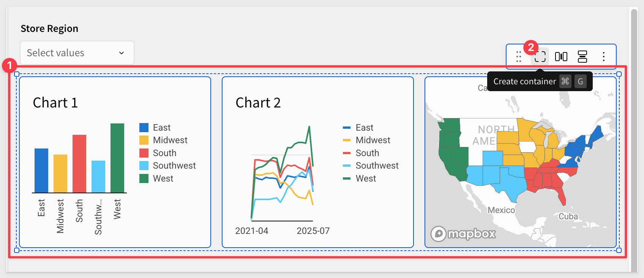644x278 pixels.
Task: Click the Create container icon
Action: pos(540,57)
